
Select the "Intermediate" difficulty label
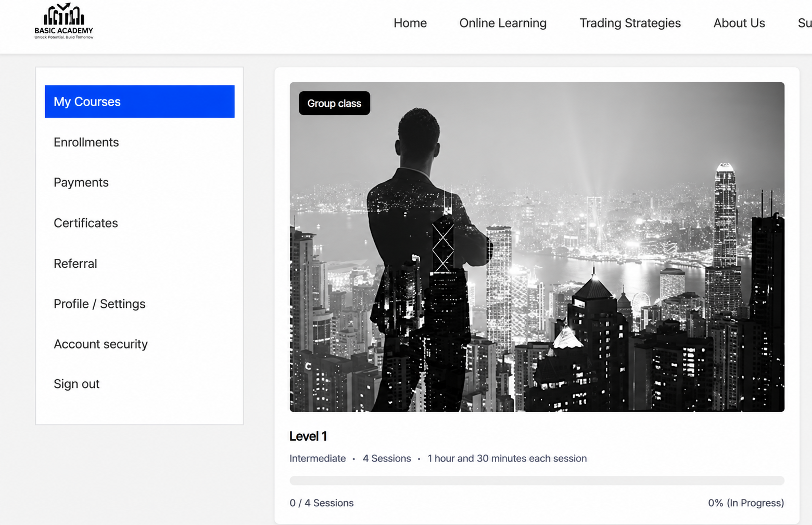(x=318, y=458)
